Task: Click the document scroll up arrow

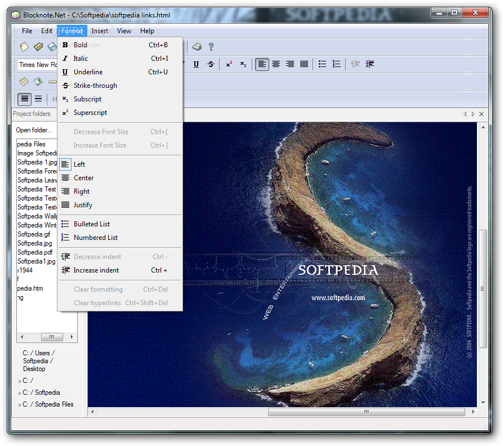Action: click(x=483, y=127)
